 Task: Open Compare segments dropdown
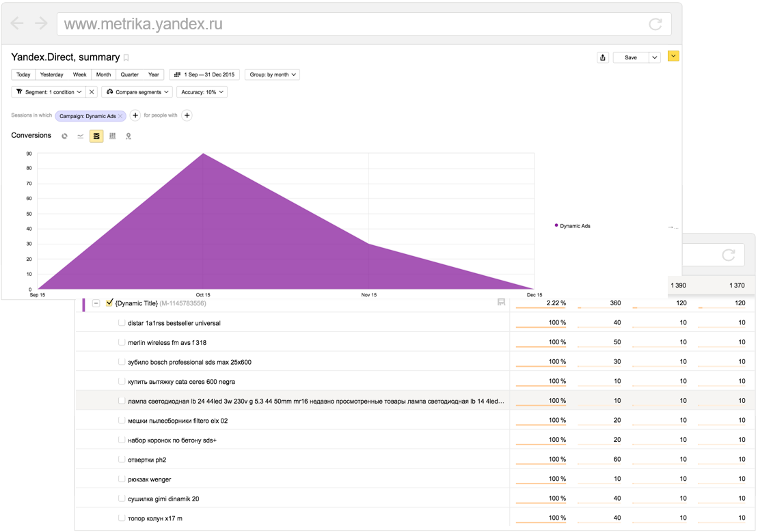(137, 92)
